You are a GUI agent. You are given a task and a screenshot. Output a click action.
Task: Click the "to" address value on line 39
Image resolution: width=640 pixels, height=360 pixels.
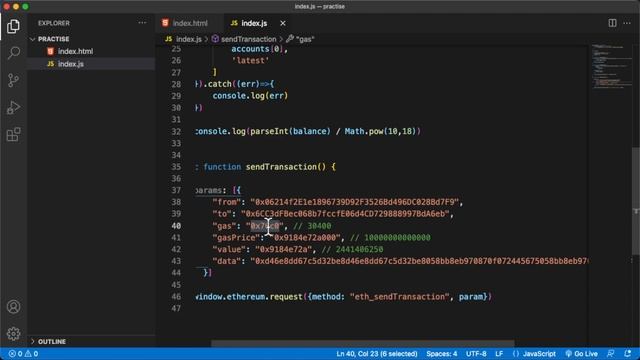(345, 214)
